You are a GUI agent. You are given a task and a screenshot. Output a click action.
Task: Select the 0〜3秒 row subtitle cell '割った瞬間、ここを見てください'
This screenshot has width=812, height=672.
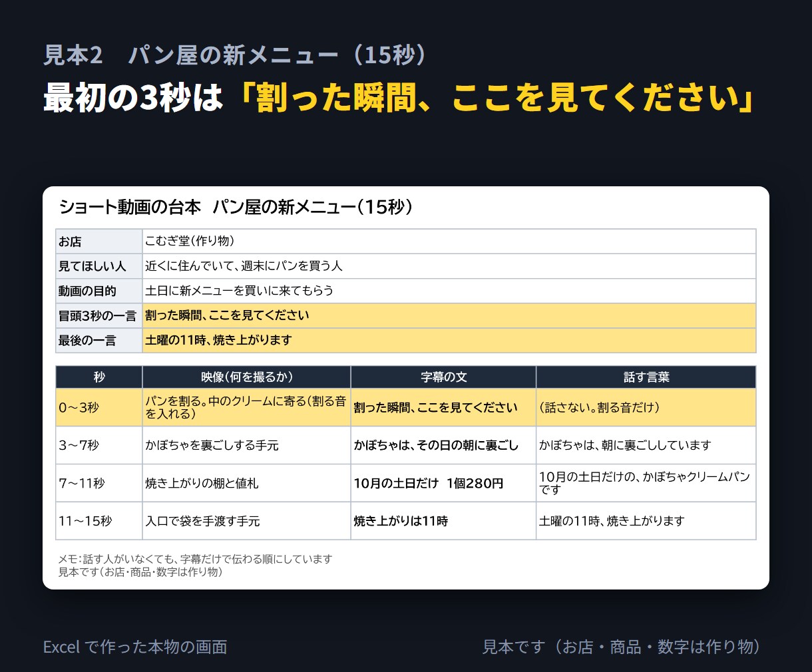[x=443, y=408]
